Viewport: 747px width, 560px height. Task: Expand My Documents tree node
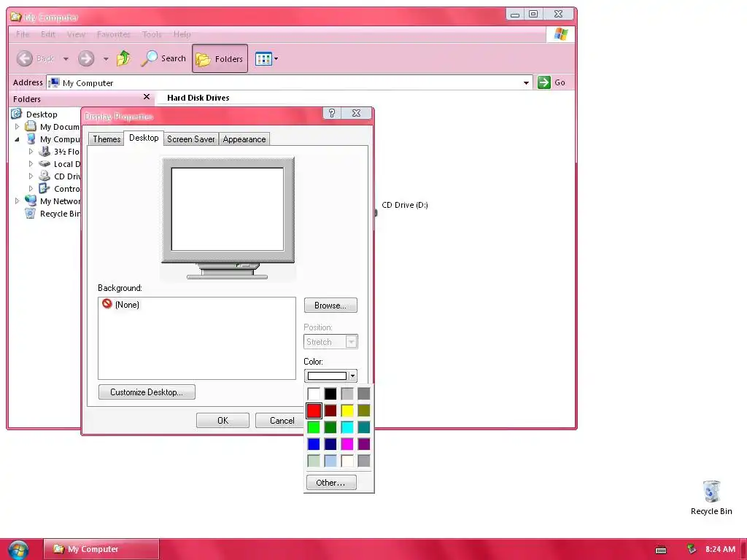tap(18, 127)
